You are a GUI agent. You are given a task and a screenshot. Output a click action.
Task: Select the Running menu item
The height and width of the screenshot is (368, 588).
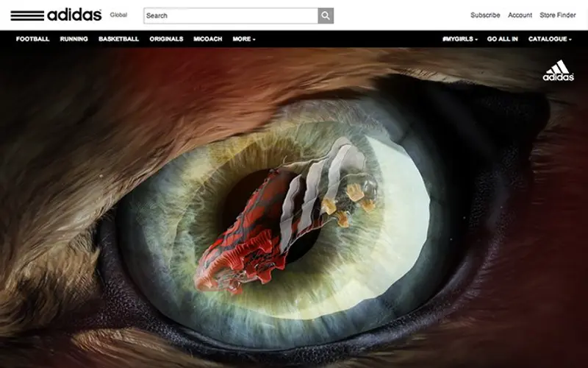(x=74, y=39)
